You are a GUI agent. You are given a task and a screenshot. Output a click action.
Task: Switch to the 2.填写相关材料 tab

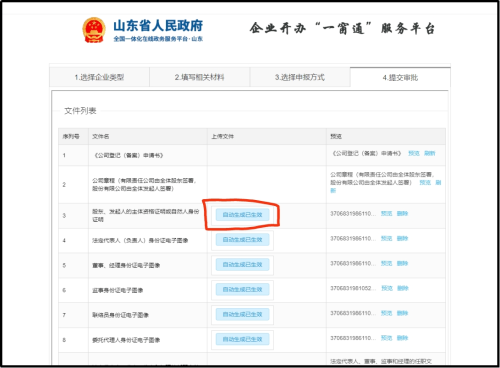coord(199,77)
